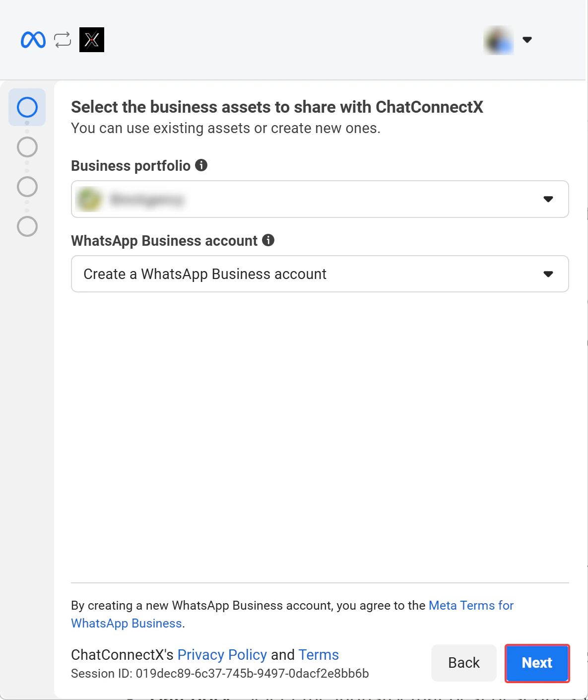Click the Business portfolio dropdown arrow
588x700 pixels.
[x=548, y=199]
